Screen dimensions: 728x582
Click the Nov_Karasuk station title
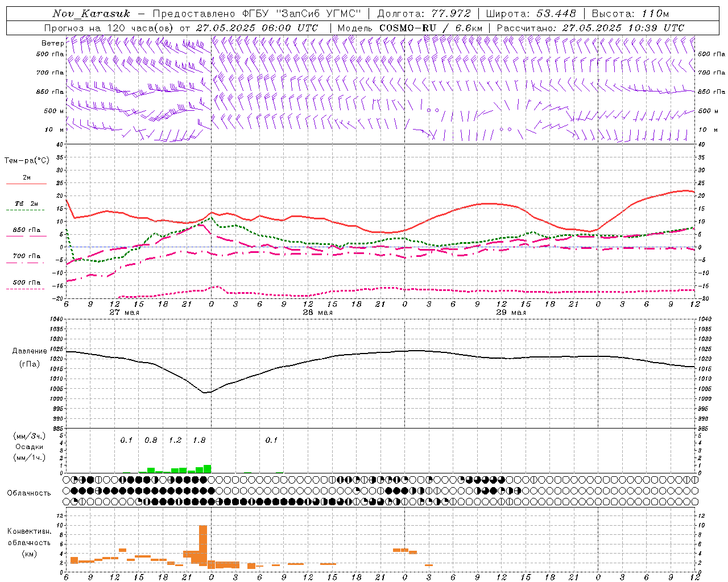point(91,14)
